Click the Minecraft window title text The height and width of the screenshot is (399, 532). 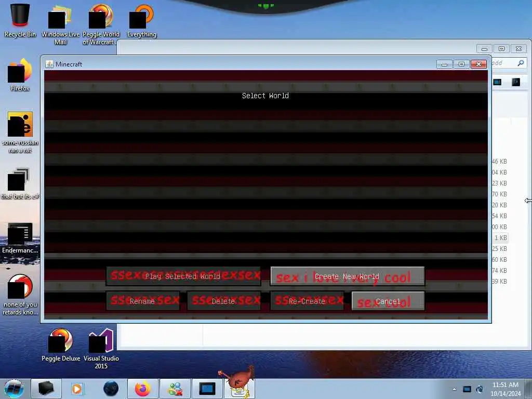(69, 64)
